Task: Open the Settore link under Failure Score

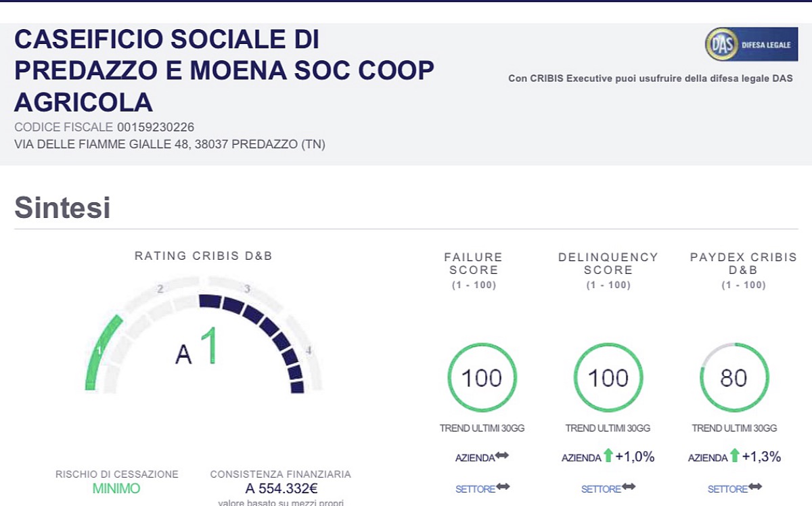Action: [x=474, y=488]
